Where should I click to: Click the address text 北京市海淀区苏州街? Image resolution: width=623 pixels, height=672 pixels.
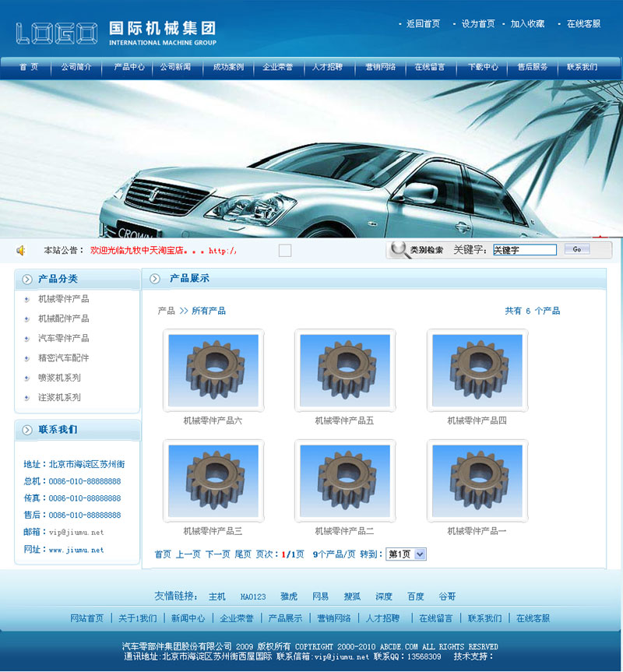point(87,464)
